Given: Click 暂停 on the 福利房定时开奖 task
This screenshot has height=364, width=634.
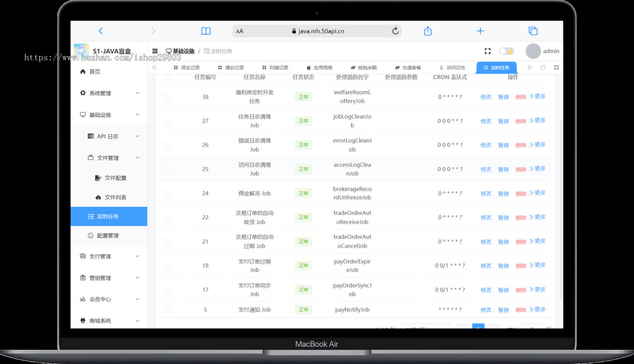Looking at the screenshot, I should [x=504, y=97].
